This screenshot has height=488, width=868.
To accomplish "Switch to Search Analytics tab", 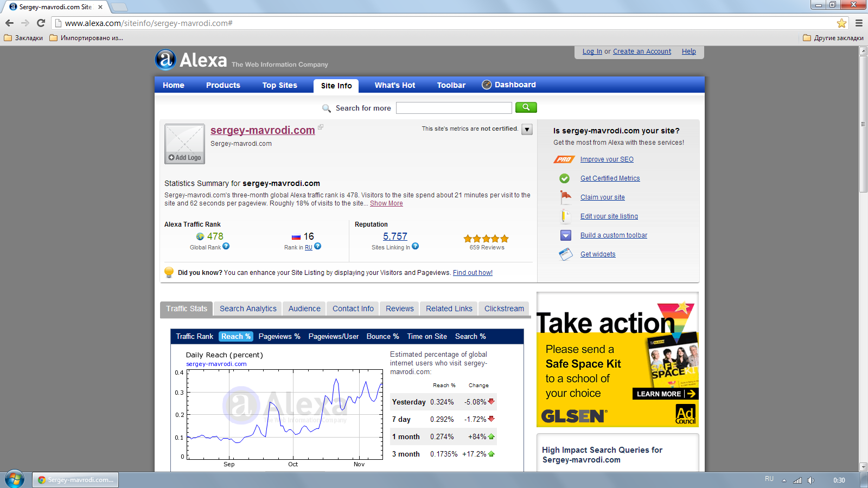I will 248,309.
